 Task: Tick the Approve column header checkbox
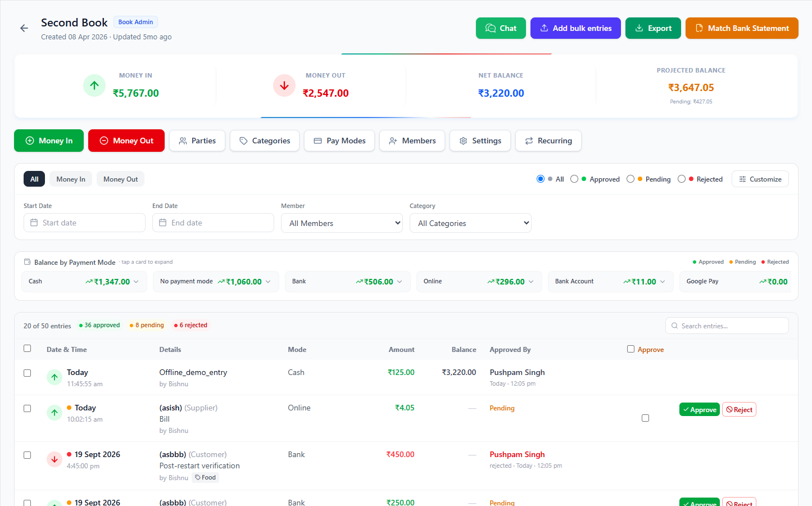[630, 349]
